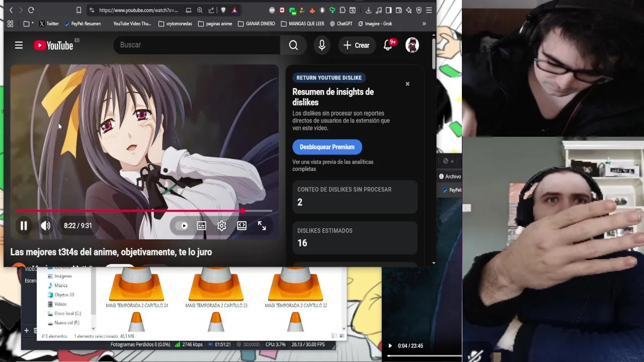Open the browser extensions puzzle icon
Screen dimensions: 644x362
pyautogui.click(x=343, y=10)
